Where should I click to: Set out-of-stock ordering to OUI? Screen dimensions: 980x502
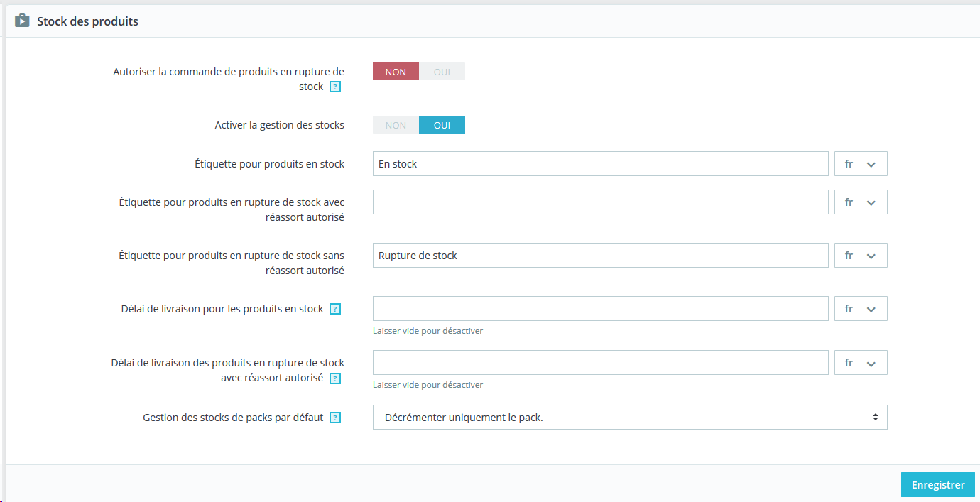(x=442, y=72)
